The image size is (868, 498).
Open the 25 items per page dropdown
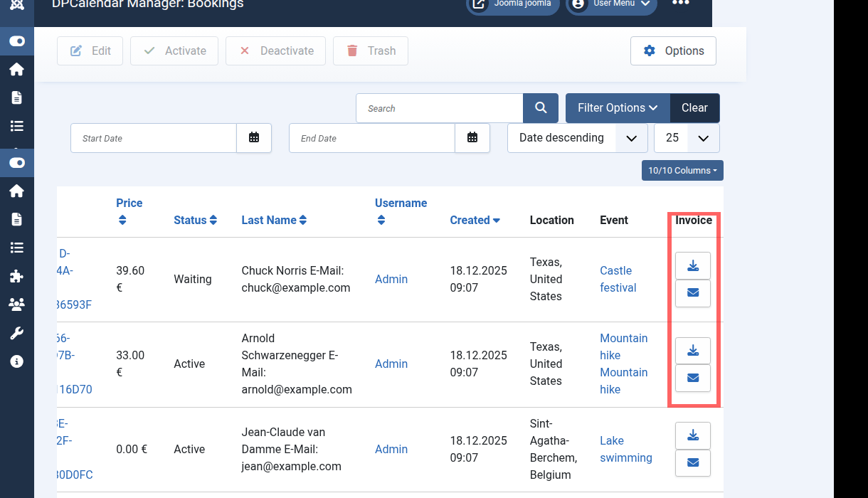(687, 138)
